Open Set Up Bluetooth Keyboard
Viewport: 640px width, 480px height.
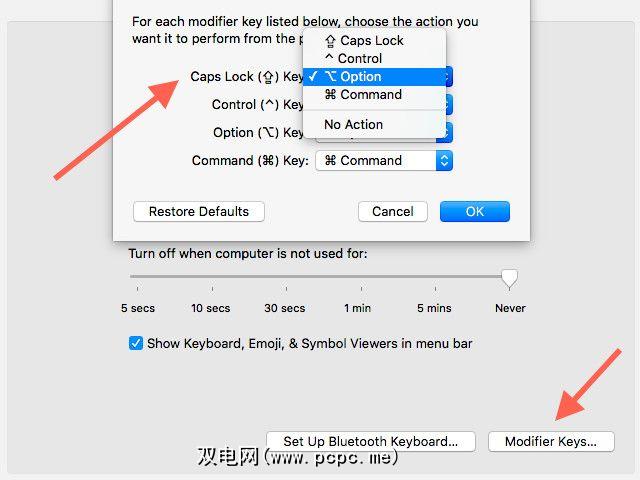(371, 441)
